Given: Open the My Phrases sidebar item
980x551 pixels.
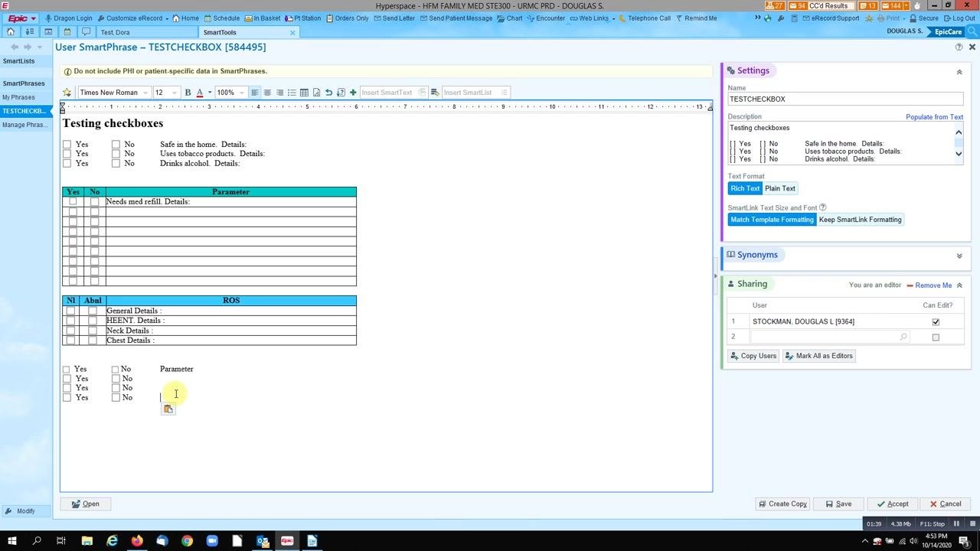Looking at the screenshot, I should [18, 97].
